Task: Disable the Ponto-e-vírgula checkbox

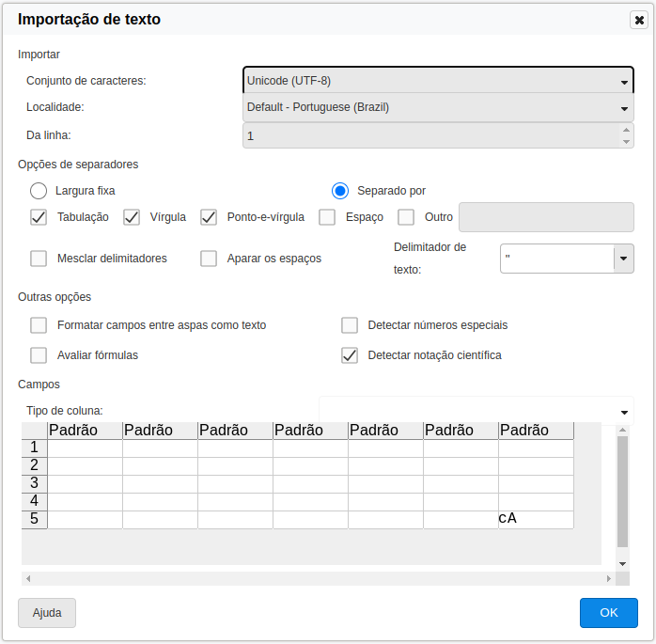Action: click(x=209, y=217)
